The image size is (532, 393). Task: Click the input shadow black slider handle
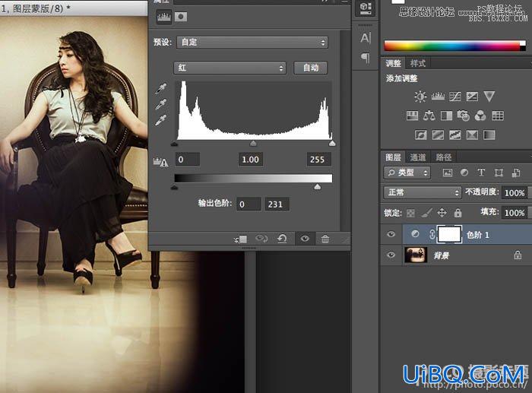[174, 144]
